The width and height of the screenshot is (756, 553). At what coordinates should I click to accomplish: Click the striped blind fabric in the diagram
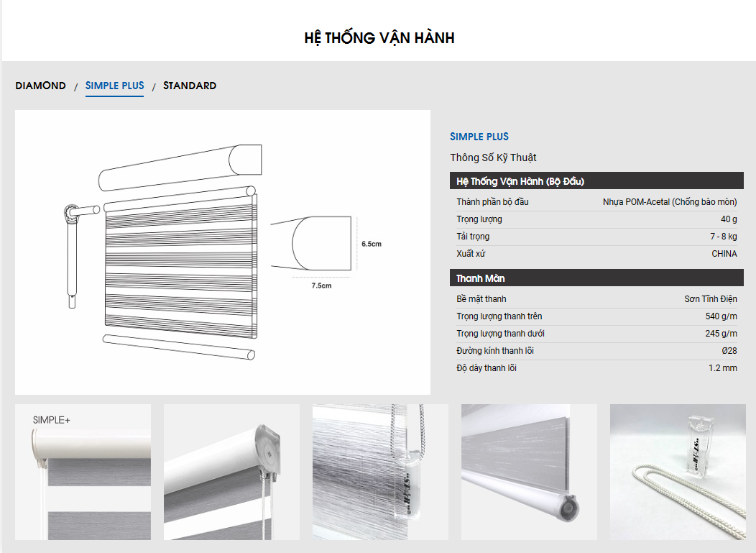(x=180, y=266)
